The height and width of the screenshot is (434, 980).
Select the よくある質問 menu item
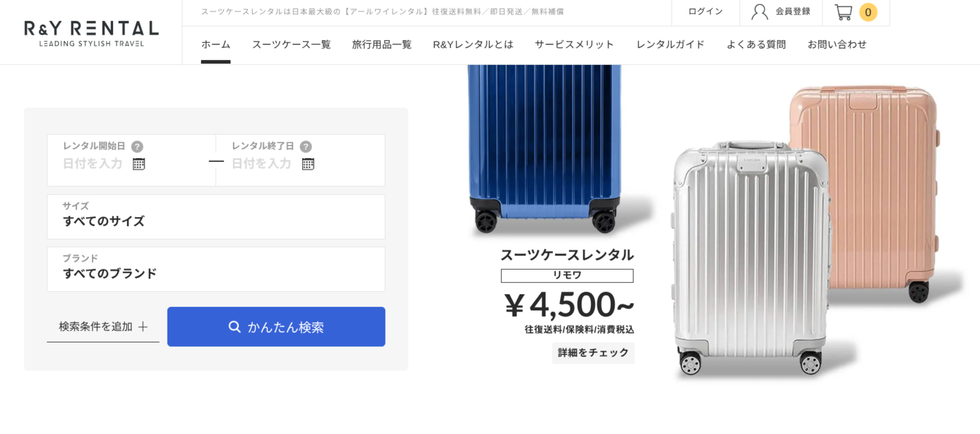pos(756,45)
